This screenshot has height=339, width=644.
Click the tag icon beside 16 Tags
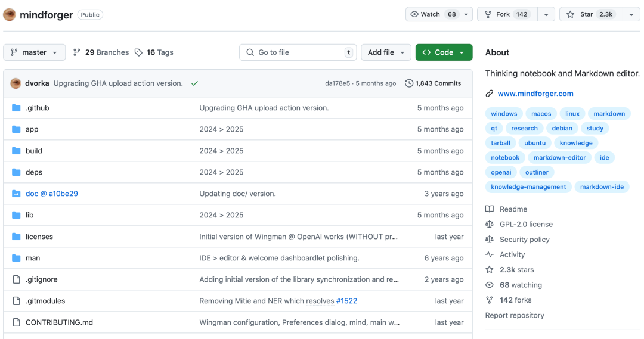[138, 52]
